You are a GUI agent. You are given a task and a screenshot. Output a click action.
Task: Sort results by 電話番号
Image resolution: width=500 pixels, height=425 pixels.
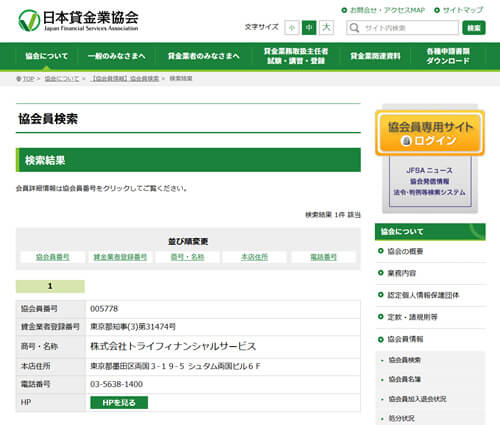tap(323, 257)
